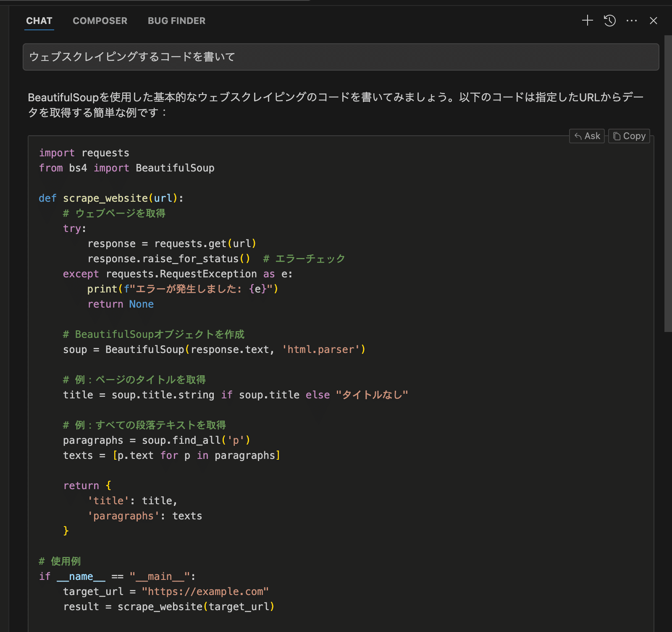Image resolution: width=672 pixels, height=632 pixels.
Task: Click the soup.find_all('p') call
Action: pyautogui.click(x=196, y=440)
